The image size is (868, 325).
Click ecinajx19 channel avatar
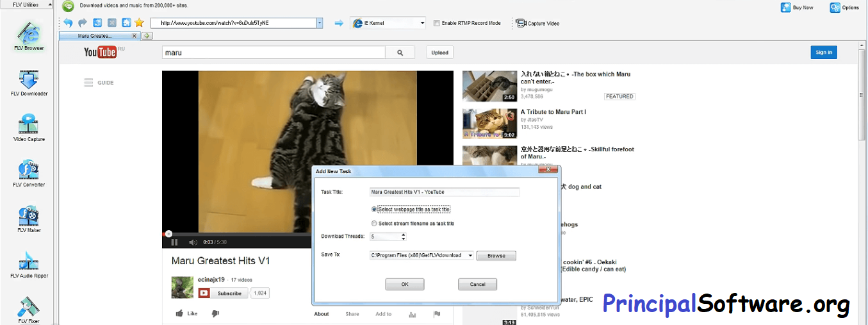coord(183,287)
